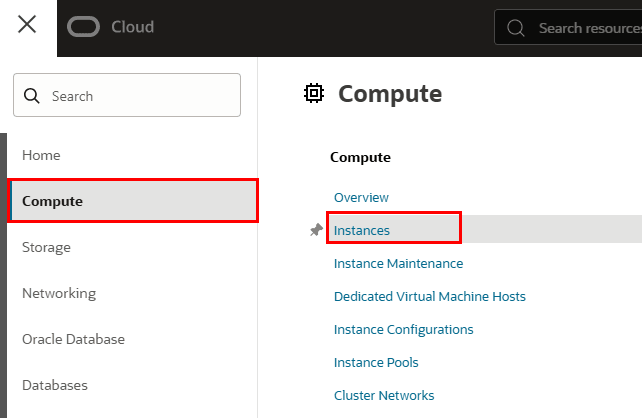Screen dimensions: 642x418
Task: Go to Instance Maintenance
Action: point(398,263)
